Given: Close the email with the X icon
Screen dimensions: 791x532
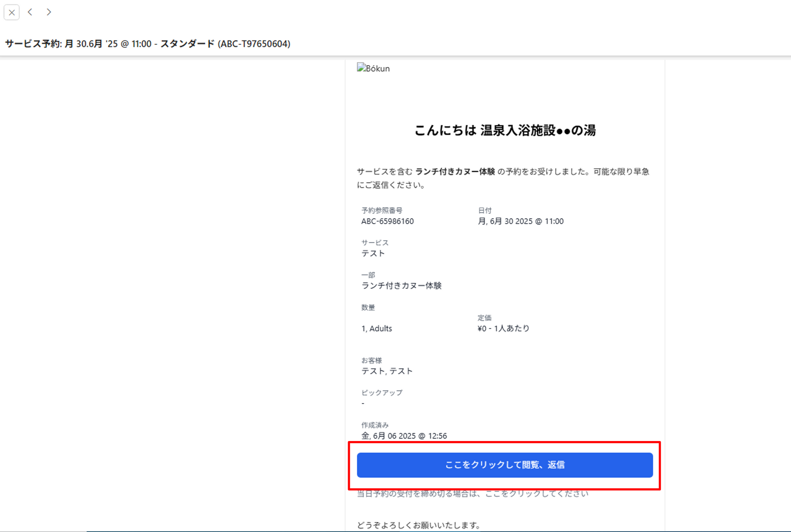Looking at the screenshot, I should (x=12, y=12).
